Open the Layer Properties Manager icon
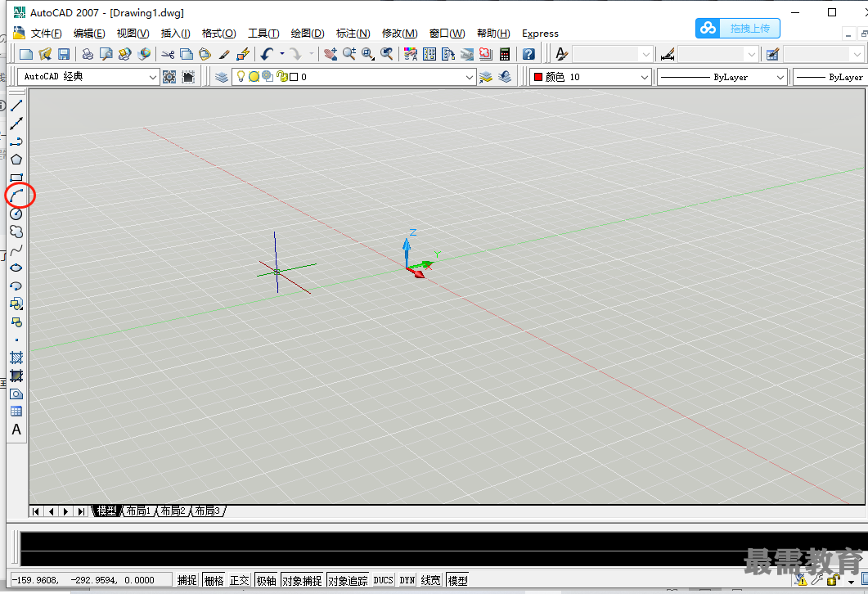868x594 pixels. coord(222,77)
